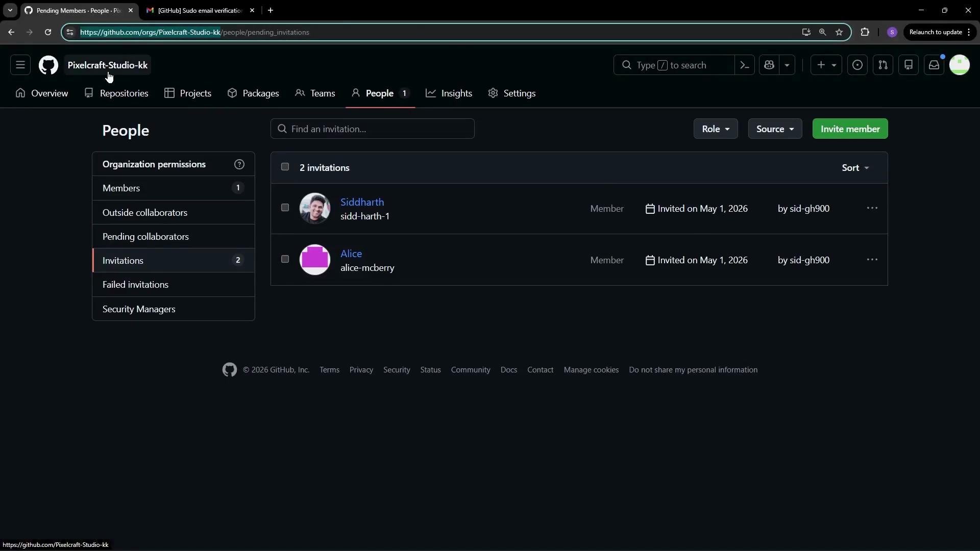Click the organization permissions help icon
This screenshot has width=980, height=551.
click(239, 164)
